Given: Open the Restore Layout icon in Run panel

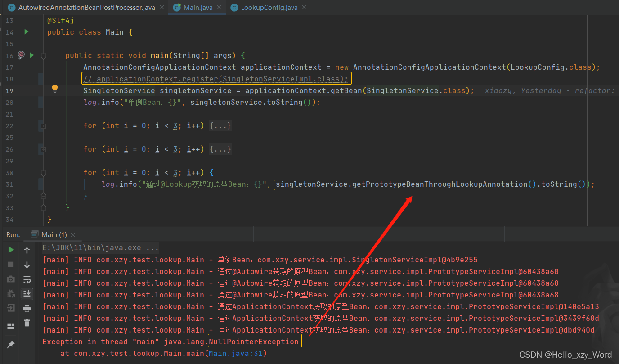Looking at the screenshot, I should (x=11, y=326).
